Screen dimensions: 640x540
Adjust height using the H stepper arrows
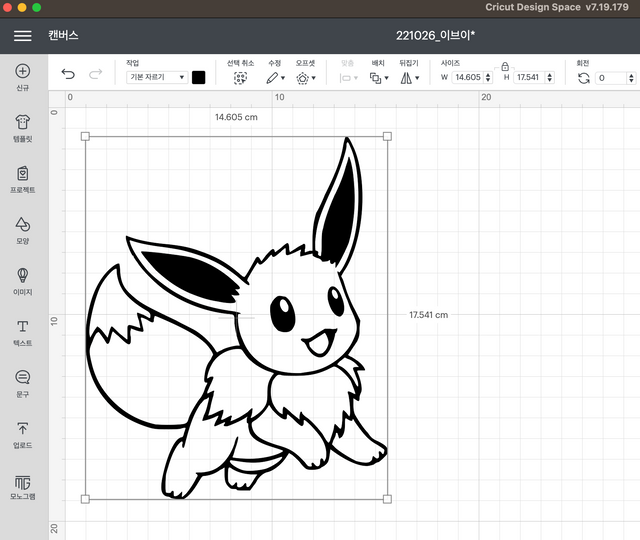550,77
